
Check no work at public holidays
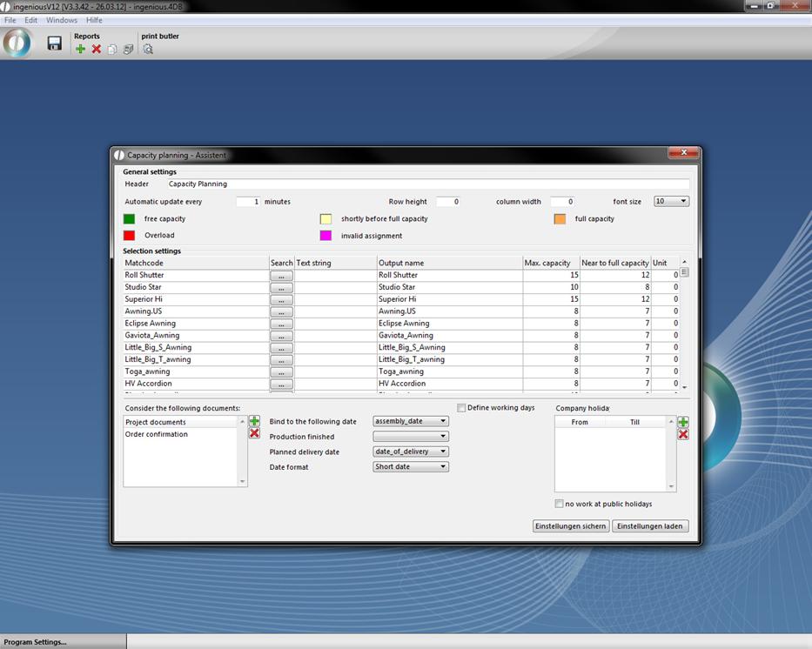tap(559, 504)
